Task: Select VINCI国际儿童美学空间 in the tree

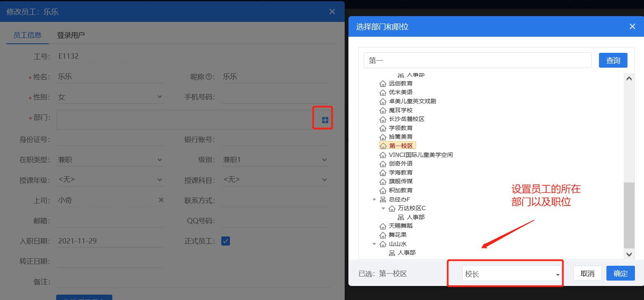Action: pyautogui.click(x=421, y=155)
